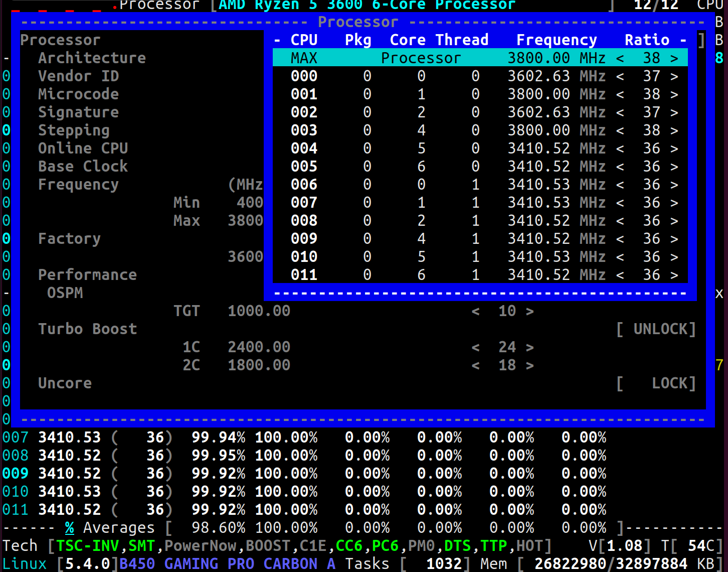Screen dimensions: 728x572
Task: Open the Vendor ID entry
Action: [78, 76]
